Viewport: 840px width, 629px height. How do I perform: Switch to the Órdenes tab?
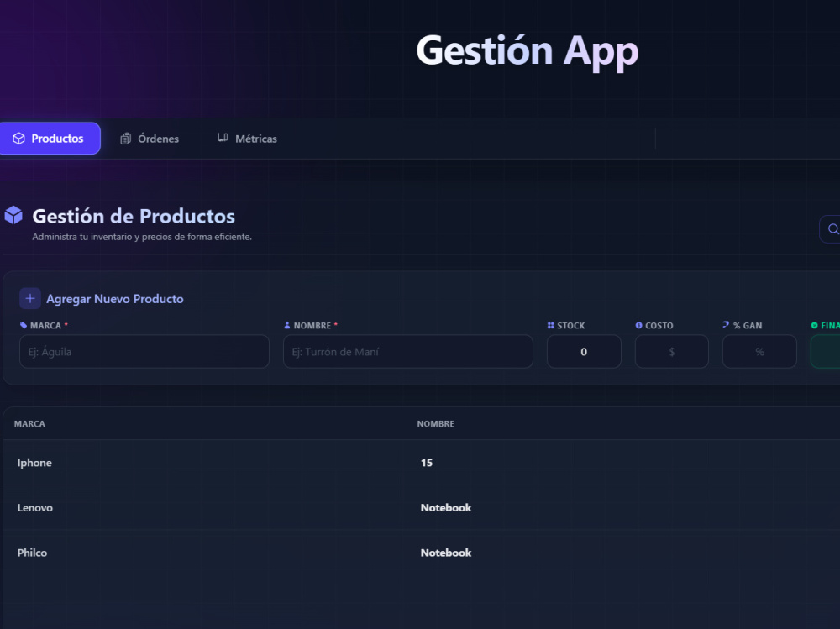point(150,139)
